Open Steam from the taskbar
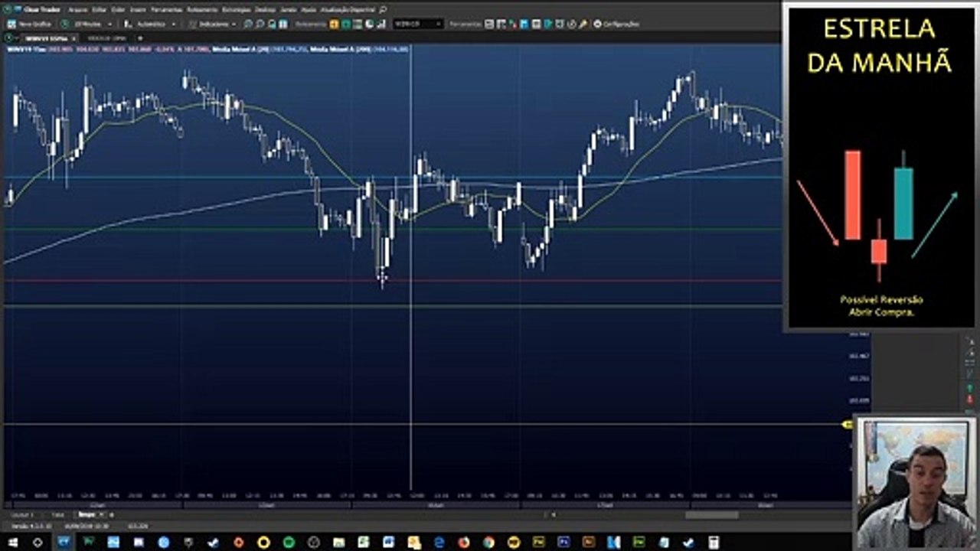The width and height of the screenshot is (980, 551). click(212, 543)
